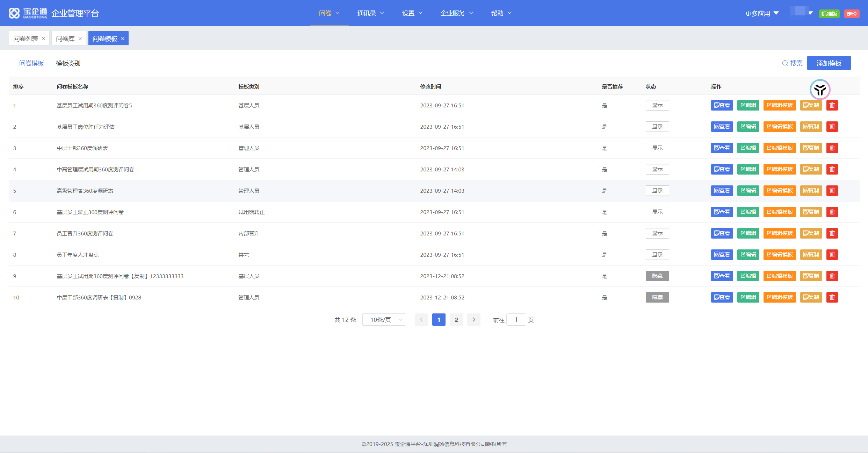868x453 pixels.
Task: Click 编辑 for 基层员工岗位胜任力评估 row
Action: pyautogui.click(x=748, y=127)
